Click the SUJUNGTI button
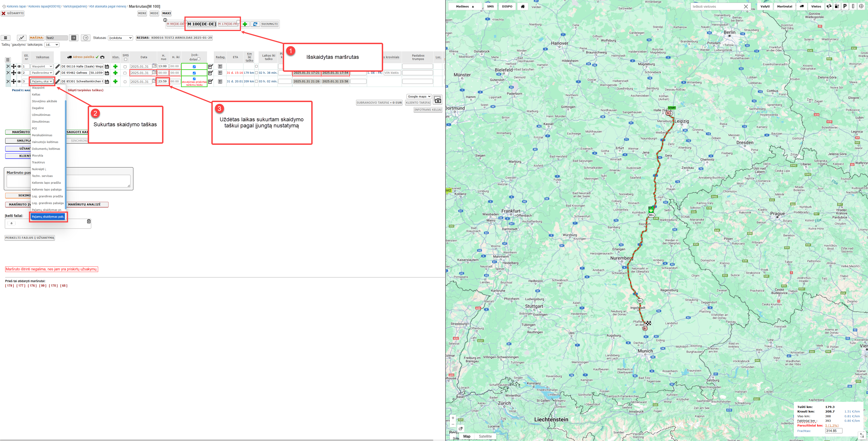This screenshot has height=441, width=868. click(270, 24)
